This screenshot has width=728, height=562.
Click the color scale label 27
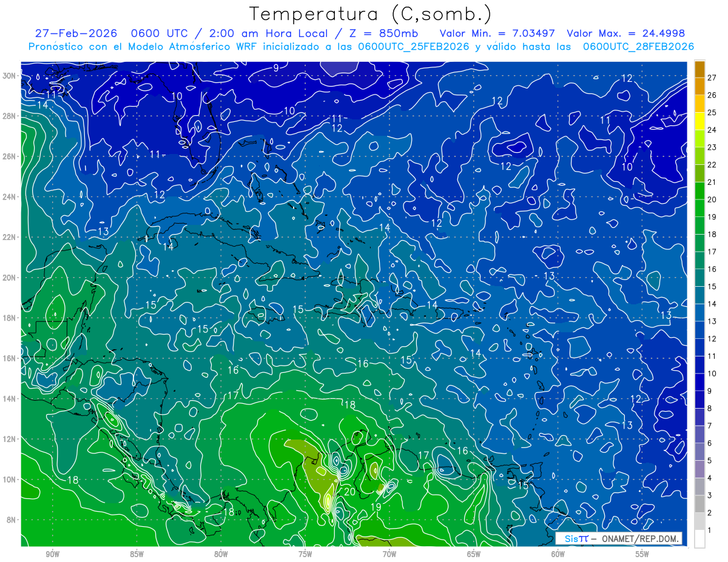tap(712, 78)
